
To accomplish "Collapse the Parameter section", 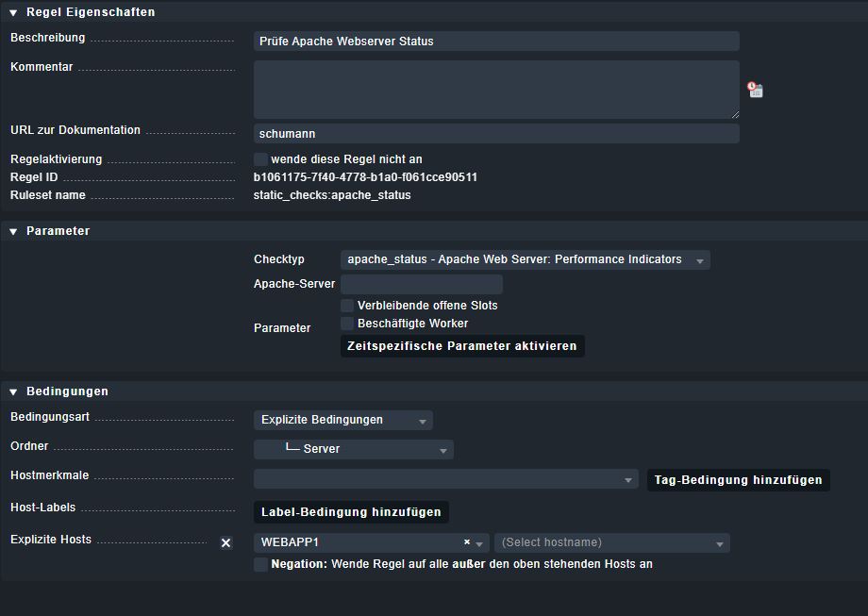I will (x=13, y=231).
